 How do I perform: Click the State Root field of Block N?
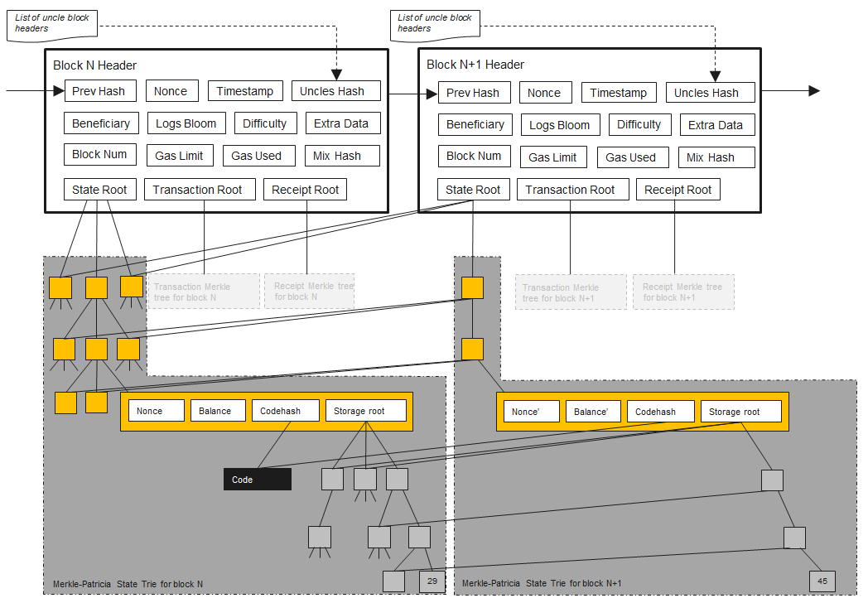[100, 189]
